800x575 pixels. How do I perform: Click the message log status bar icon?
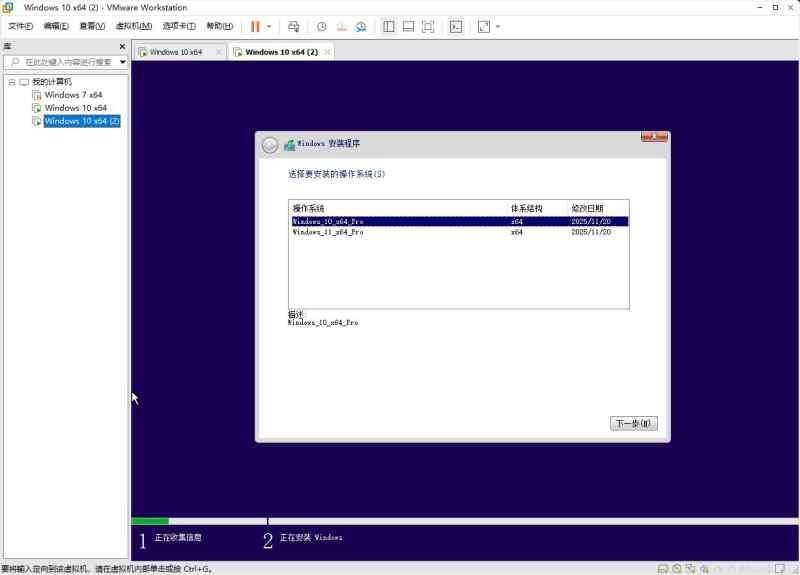780,568
